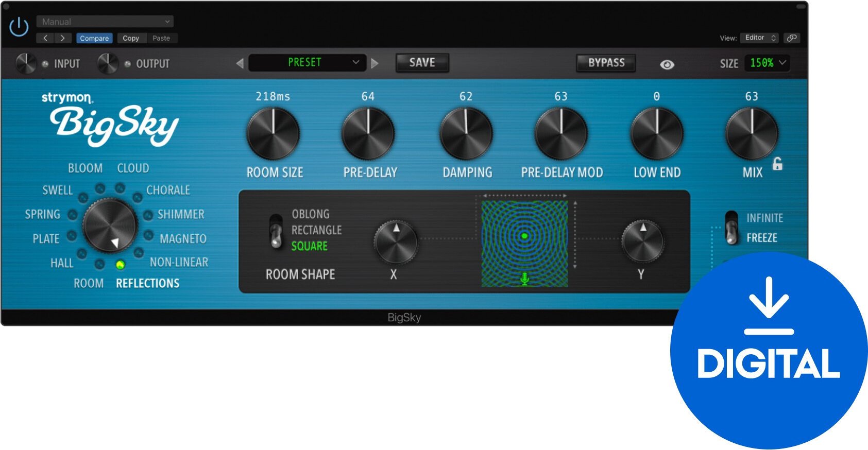
Task: Click the strymon BigSky logo
Action: [110, 118]
